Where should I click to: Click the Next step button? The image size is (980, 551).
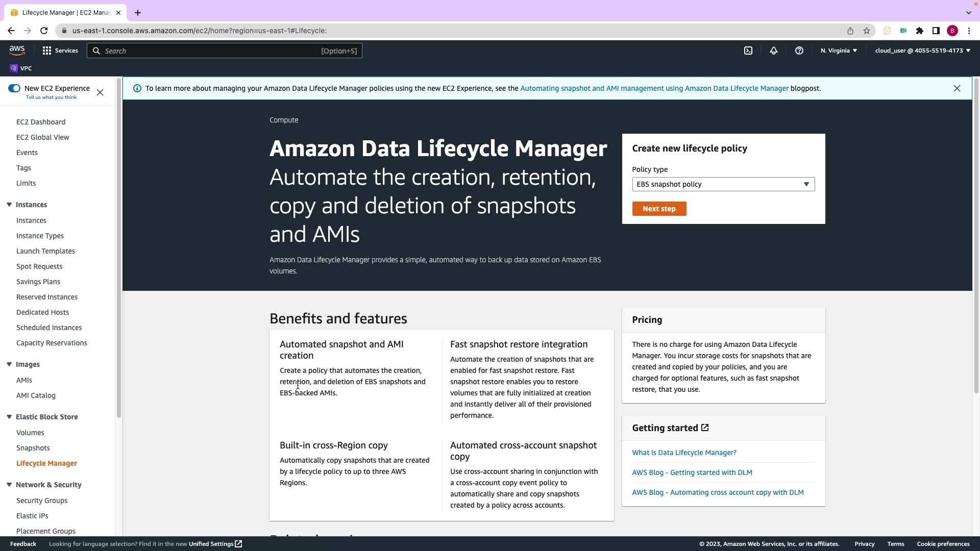(x=659, y=209)
